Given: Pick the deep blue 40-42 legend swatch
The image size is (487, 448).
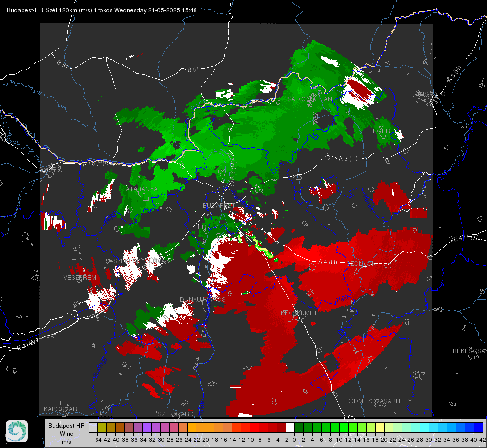Looking at the screenshot, I should pyautogui.click(x=479, y=428).
